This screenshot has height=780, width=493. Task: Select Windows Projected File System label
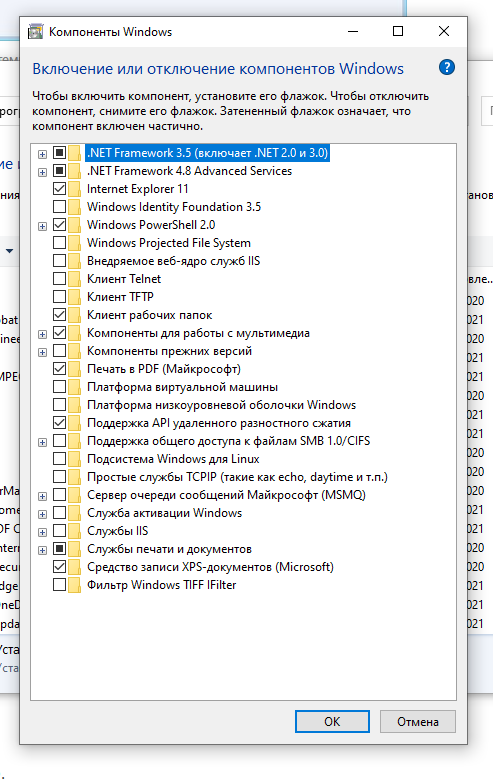click(x=169, y=243)
